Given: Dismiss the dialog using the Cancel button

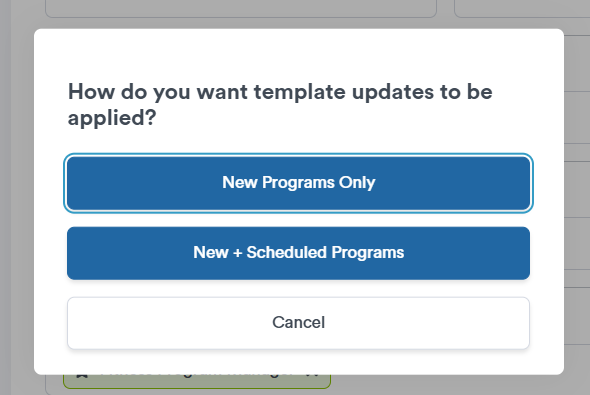Looking at the screenshot, I should (x=298, y=323).
